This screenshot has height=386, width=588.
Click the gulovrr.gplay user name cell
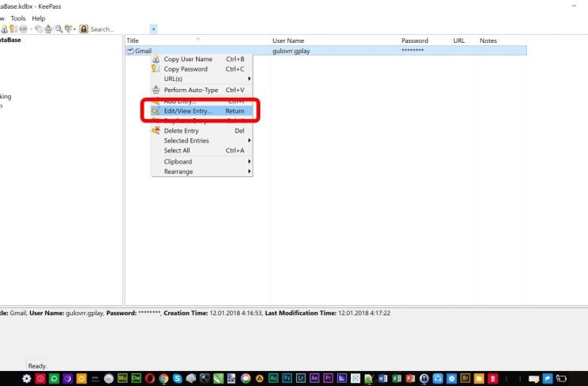[291, 51]
